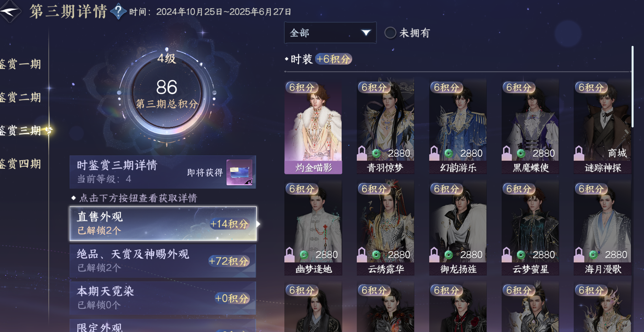The image size is (644, 332).
Task: Click try-on icon on 青羽惊梦 outfit
Action: [x=362, y=153]
